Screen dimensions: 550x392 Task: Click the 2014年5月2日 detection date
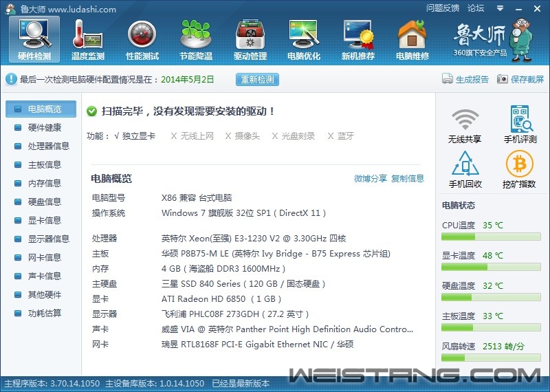[187, 80]
